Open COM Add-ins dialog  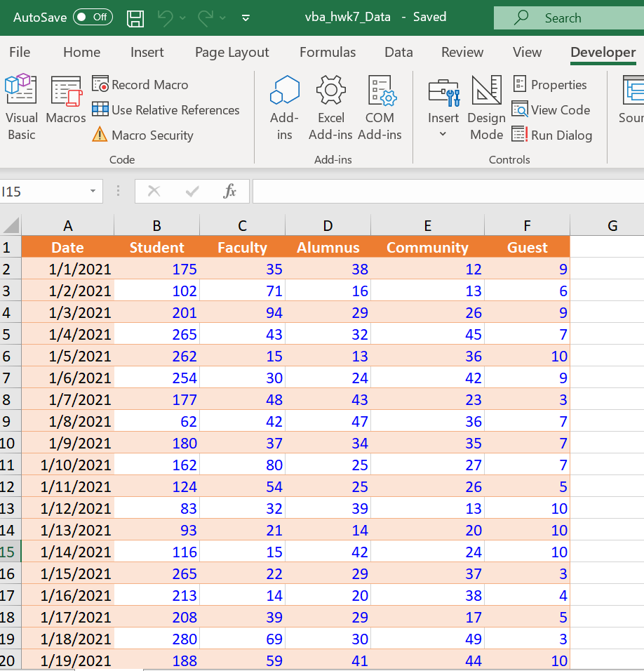pyautogui.click(x=380, y=107)
